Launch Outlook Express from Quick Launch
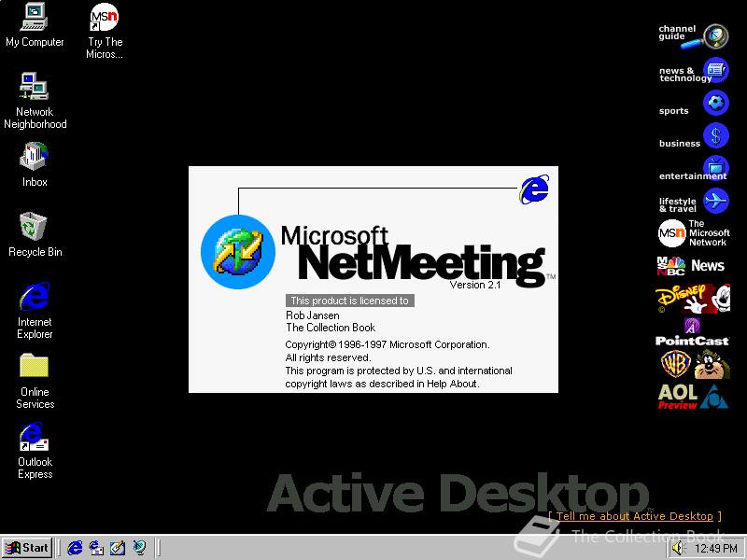747x560 pixels. (x=96, y=548)
